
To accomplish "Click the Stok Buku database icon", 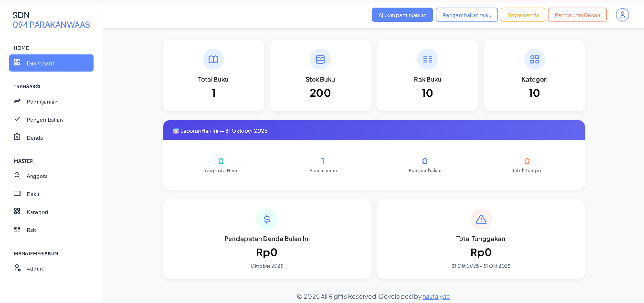I will click(320, 59).
